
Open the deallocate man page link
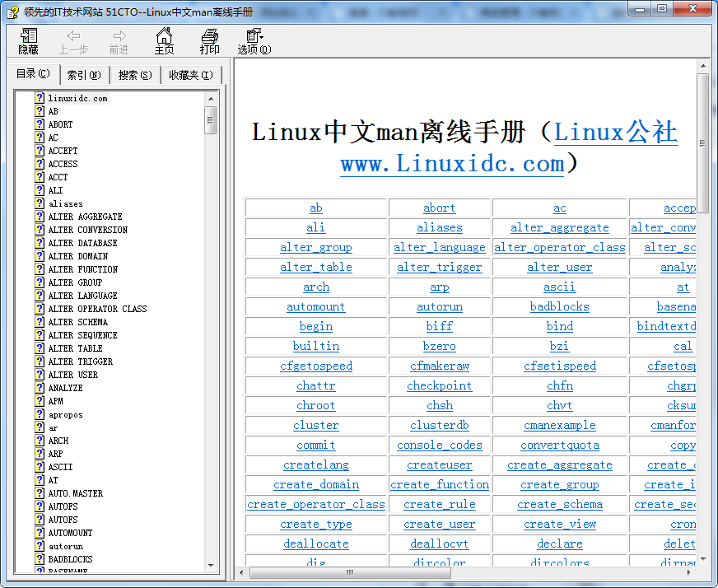click(315, 544)
